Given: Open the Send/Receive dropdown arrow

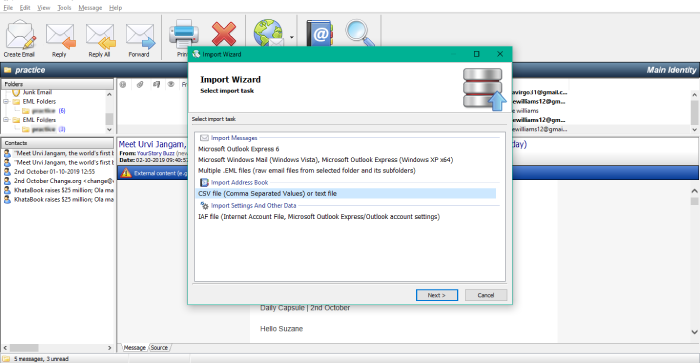Looking at the screenshot, I should tap(292, 38).
